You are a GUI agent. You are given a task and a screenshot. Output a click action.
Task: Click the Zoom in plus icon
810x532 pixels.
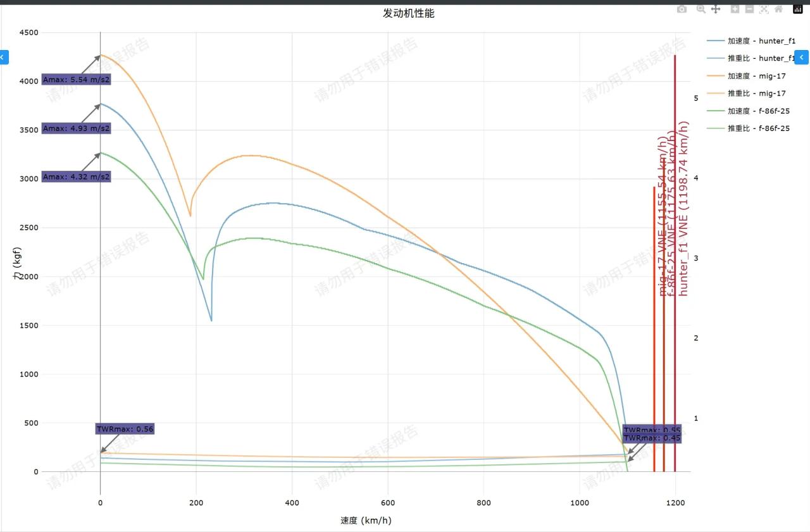(x=735, y=9)
